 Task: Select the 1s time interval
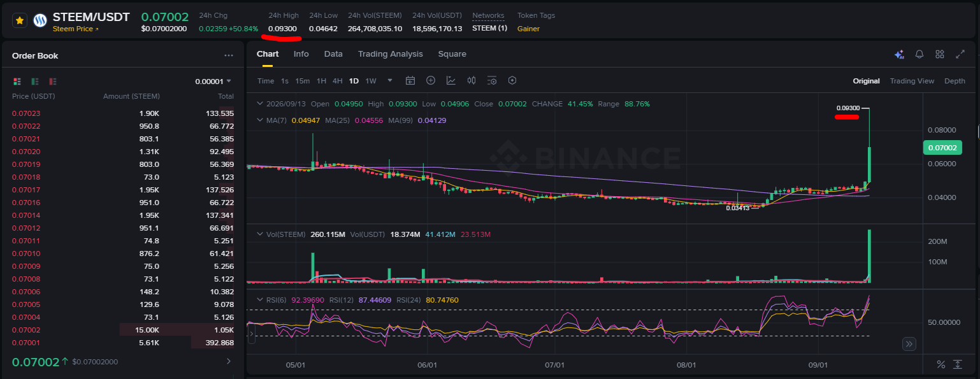(285, 81)
